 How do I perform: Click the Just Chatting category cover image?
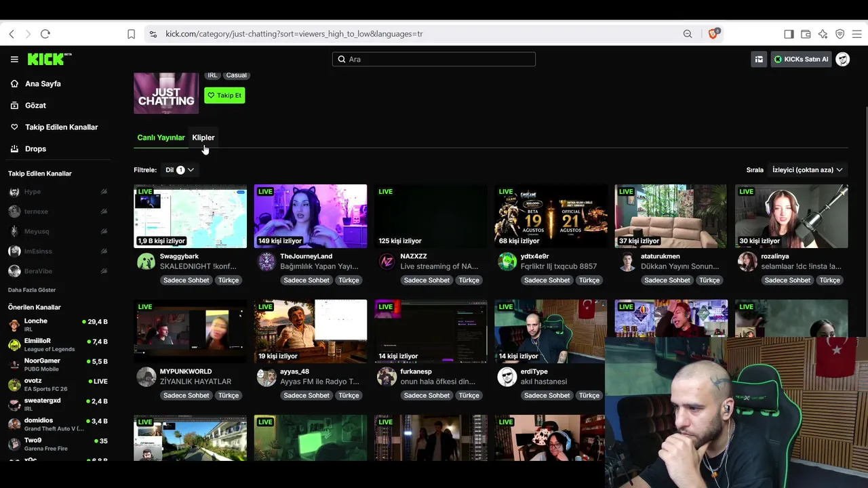tap(166, 93)
